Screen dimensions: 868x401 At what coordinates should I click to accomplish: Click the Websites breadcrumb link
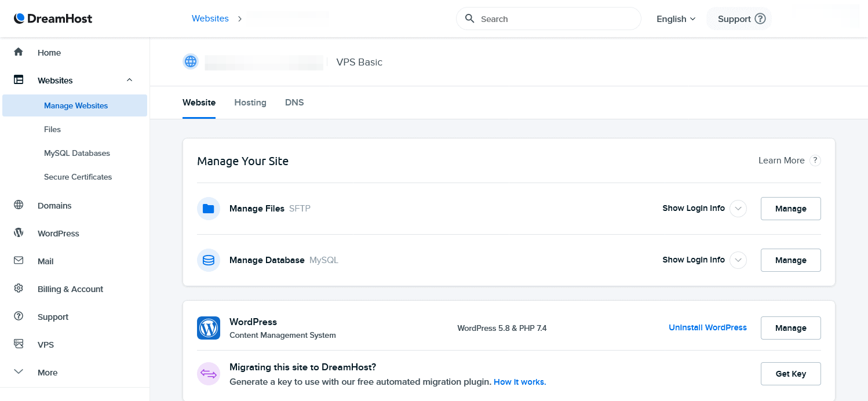[210, 19]
